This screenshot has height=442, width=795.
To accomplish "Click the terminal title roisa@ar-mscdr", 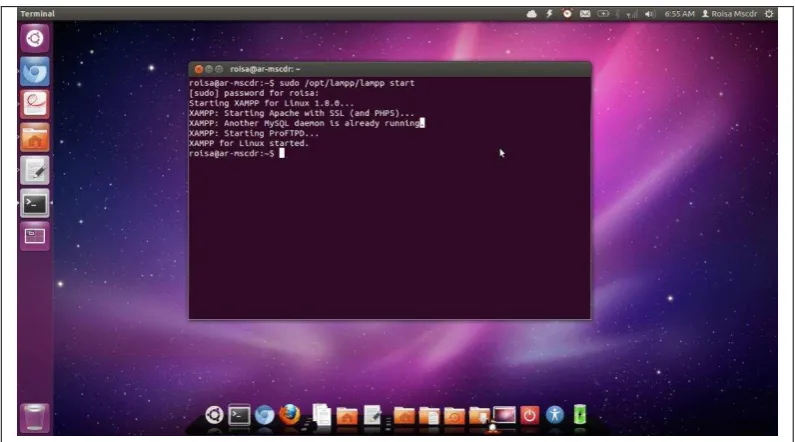I will (x=265, y=69).
